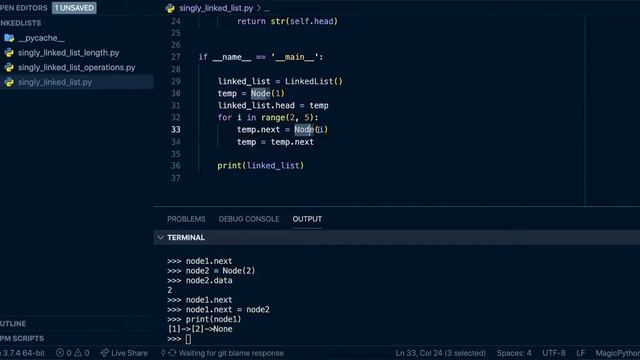Screen dimensions: 640x360
Task: Click the 1 UNSAVED badge
Action: tap(74, 8)
